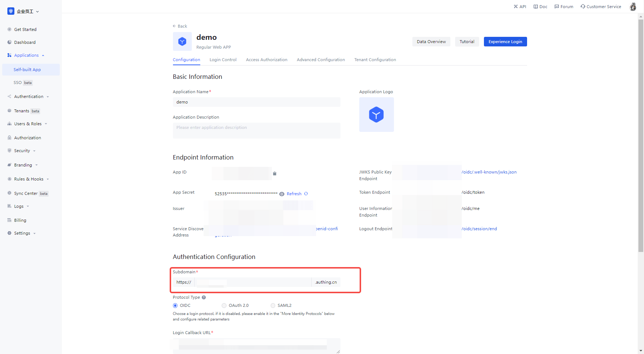Screen dimensions: 644x354
Task: Select the OAuth 2.0 protocol
Action: (x=224, y=305)
